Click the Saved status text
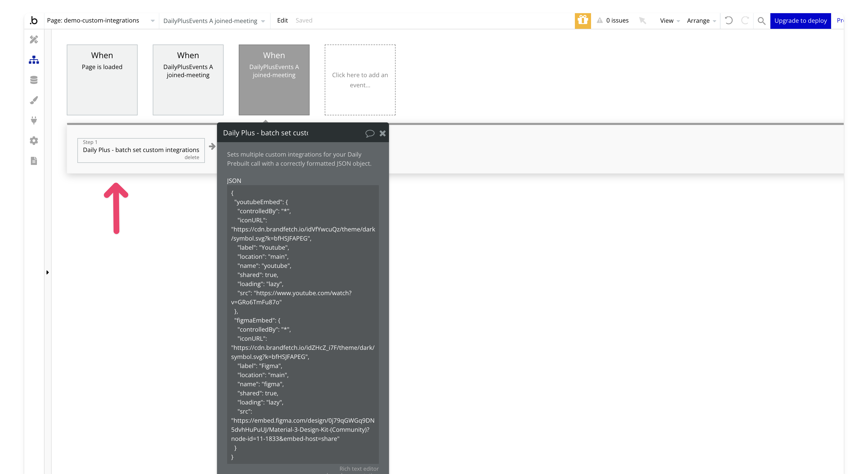 coord(304,20)
